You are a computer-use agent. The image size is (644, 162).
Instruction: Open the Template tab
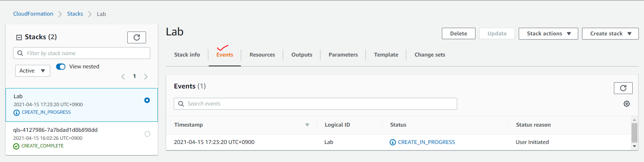click(386, 55)
